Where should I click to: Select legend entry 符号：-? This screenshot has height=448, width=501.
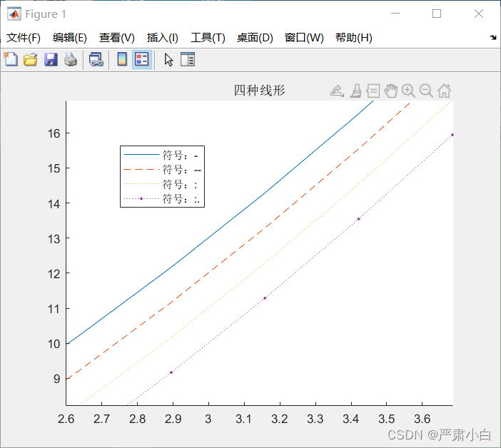tap(181, 156)
